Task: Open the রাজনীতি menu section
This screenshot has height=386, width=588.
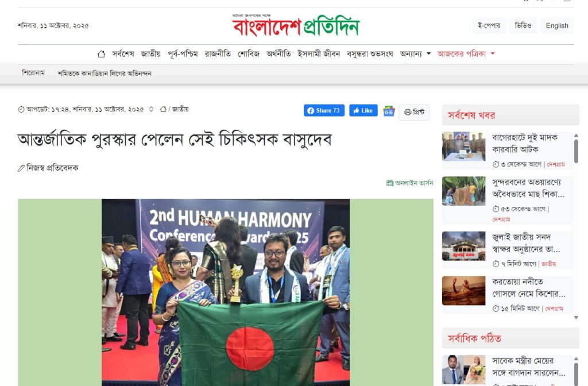Action: point(218,54)
